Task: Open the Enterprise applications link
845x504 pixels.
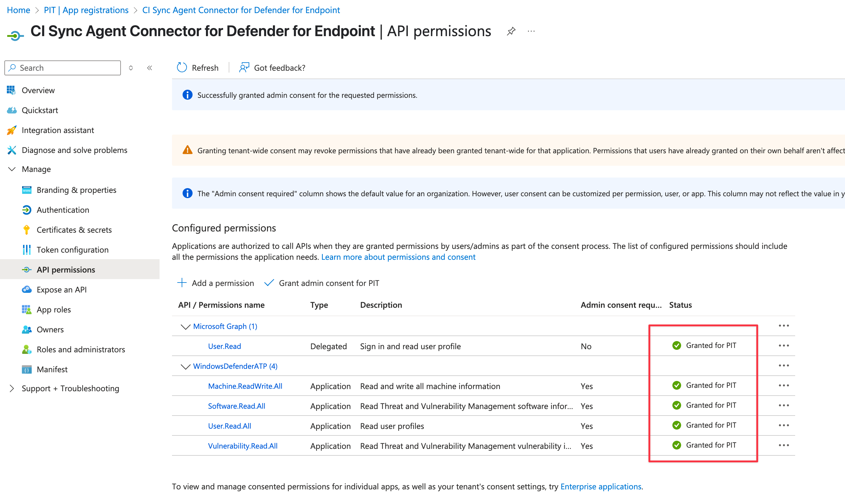Action: pyautogui.click(x=600, y=487)
